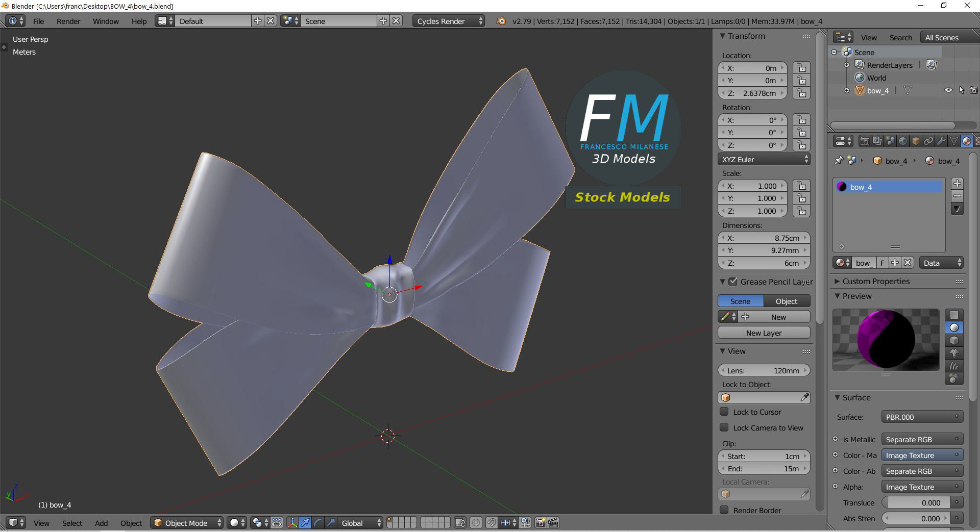Open the Global transform orientation dropdown
Viewport: 980px width, 532px height.
[x=361, y=523]
